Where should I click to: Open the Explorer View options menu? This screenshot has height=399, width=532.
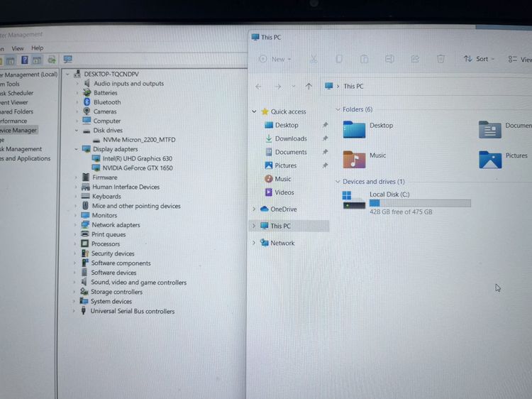520,60
